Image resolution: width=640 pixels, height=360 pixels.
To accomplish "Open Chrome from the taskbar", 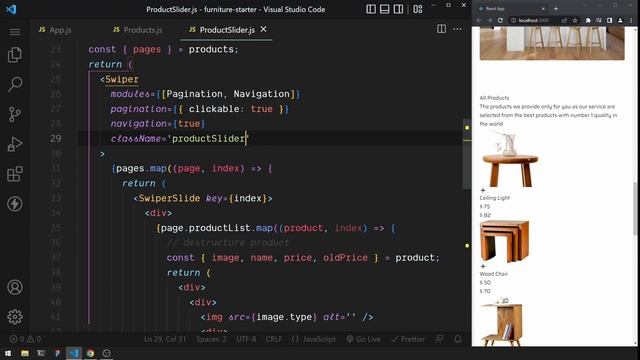I will point(90,353).
